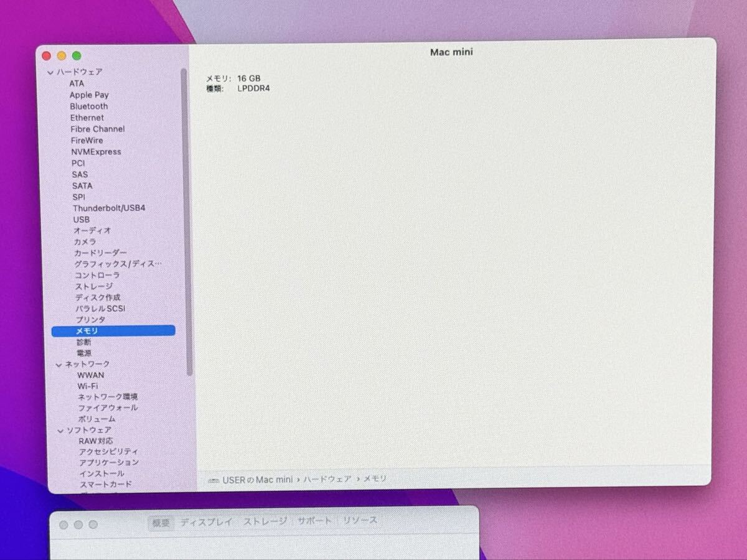747x560 pixels.
Task: Close the System Information window (red button)
Action: pos(47,56)
